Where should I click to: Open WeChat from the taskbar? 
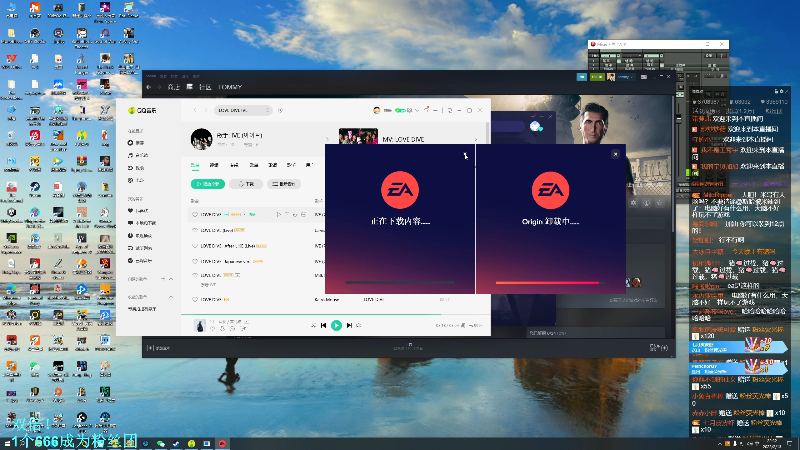161,443
